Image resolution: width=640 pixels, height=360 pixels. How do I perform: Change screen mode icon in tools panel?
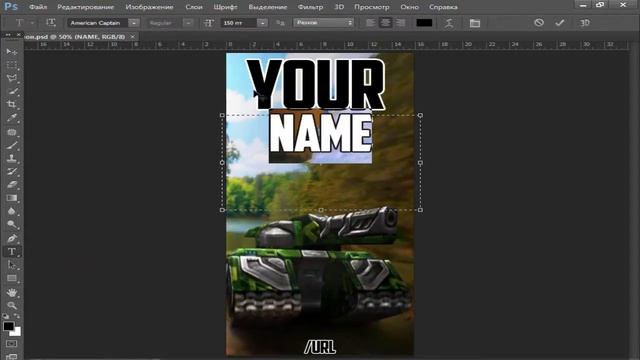tap(11, 357)
